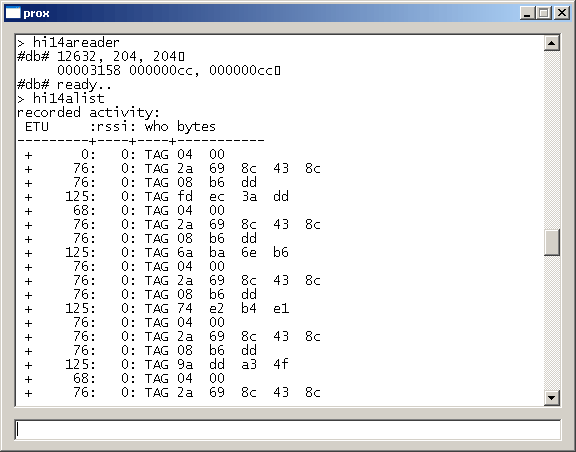
Task: Click the scroll up arrow button
Action: click(552, 43)
